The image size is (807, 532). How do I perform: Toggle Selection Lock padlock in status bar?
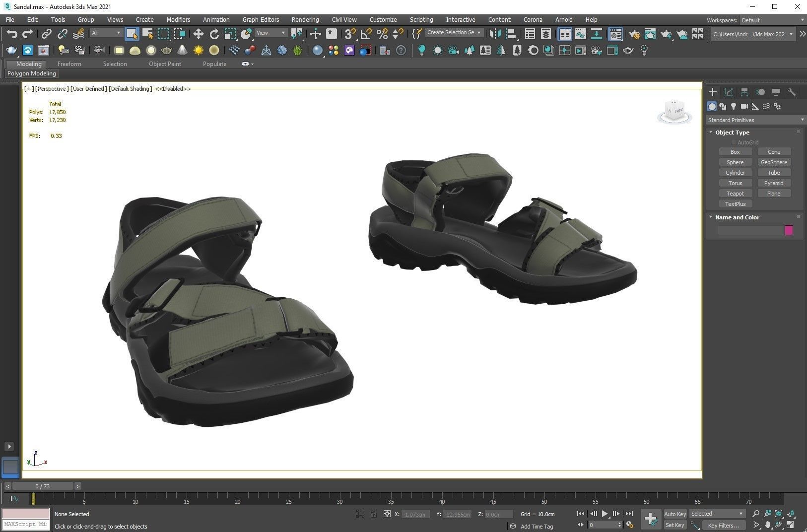coord(373,514)
